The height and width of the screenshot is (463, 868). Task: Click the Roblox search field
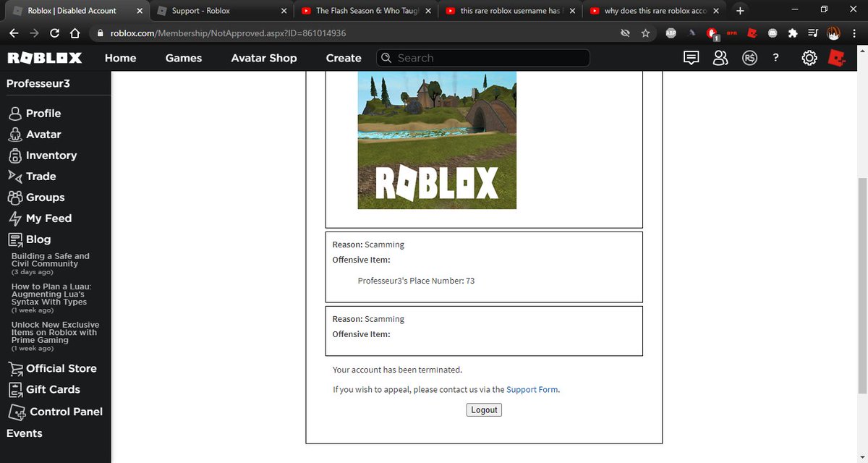point(483,58)
